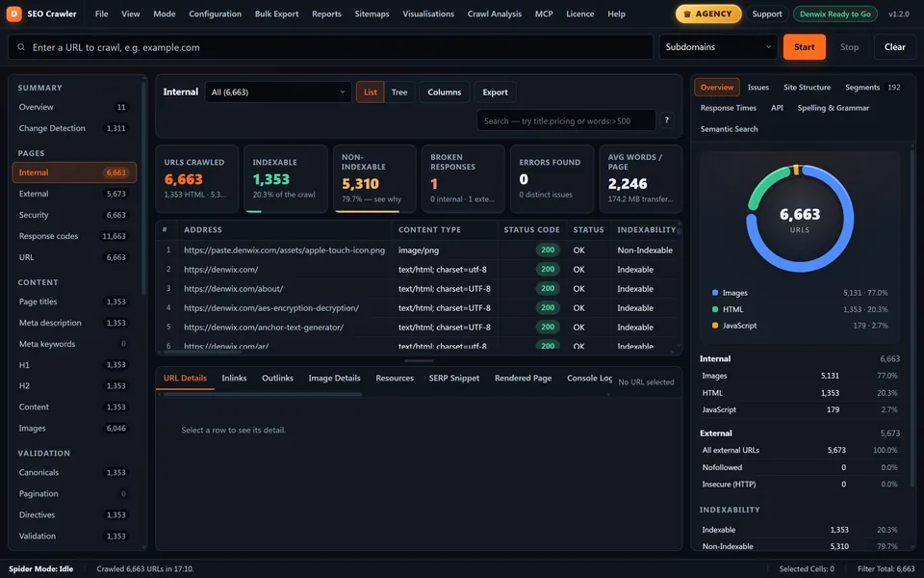Screen dimensions: 924x578
Task: Select Meta description in sidebar
Action: 74,323
